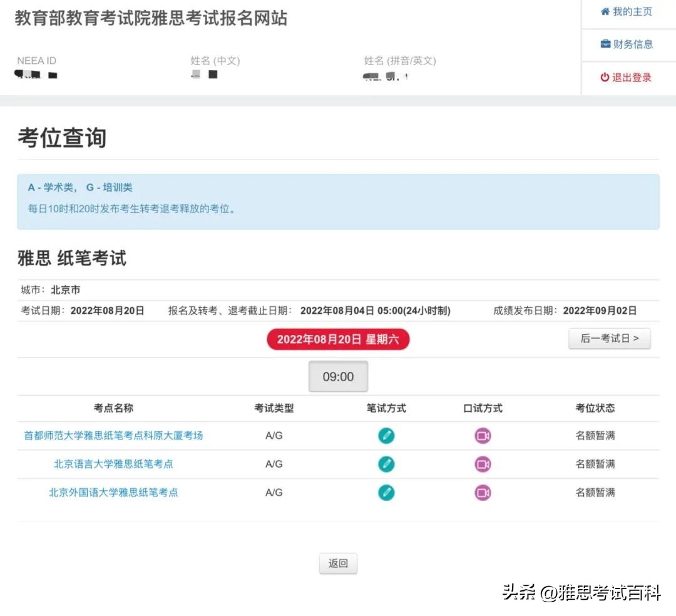
Task: Click the pencil icon for 首都师范大学 written test
Action: [386, 435]
